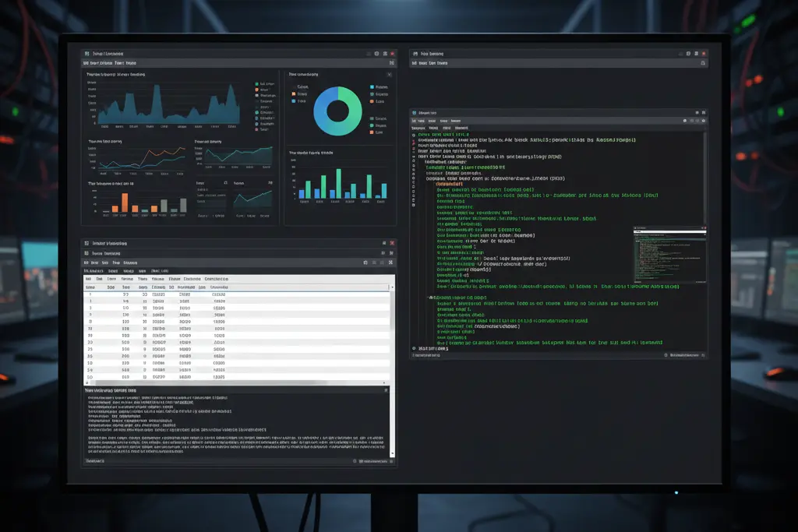Click the round icon in data window status bar

355,461
